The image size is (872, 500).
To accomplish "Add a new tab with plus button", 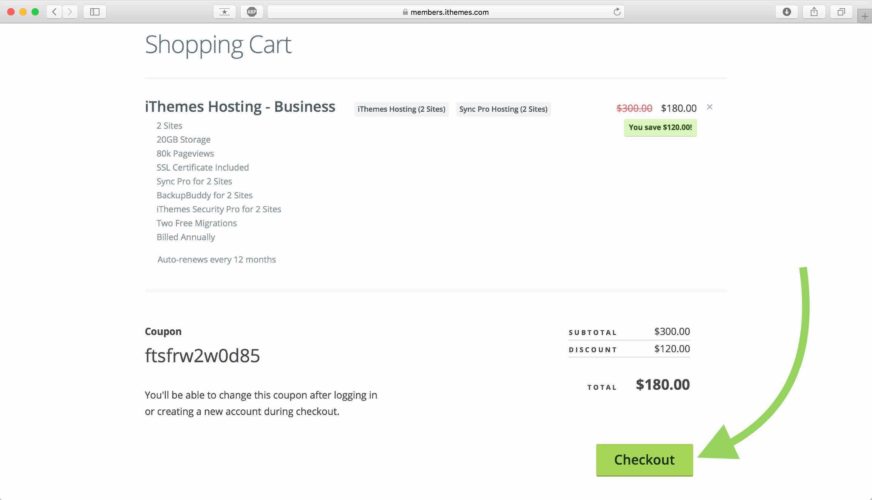I will (864, 17).
